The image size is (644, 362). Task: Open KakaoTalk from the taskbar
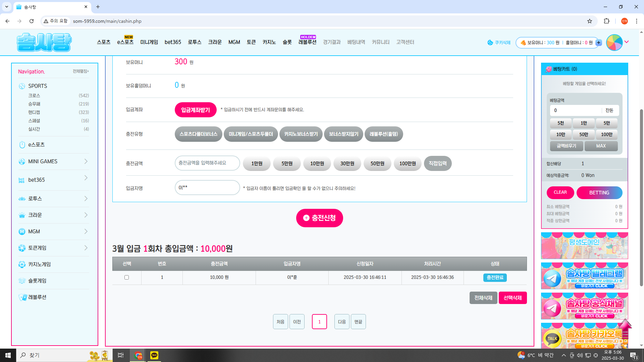[154, 355]
